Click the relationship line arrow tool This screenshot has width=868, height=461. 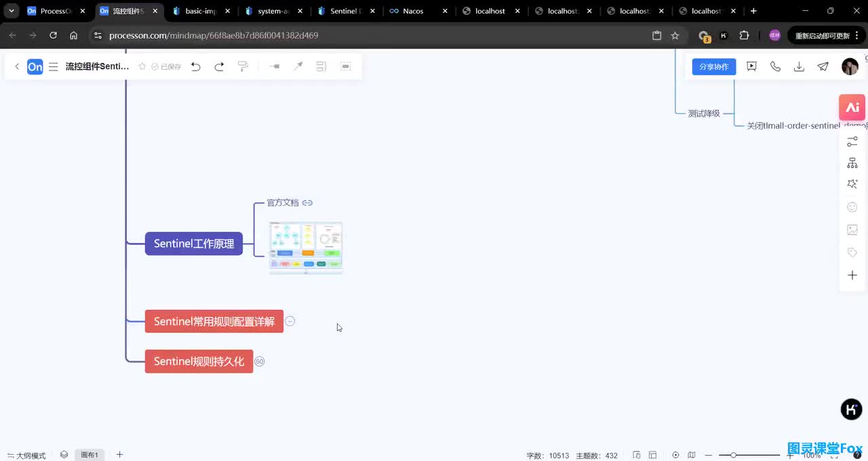coord(298,66)
